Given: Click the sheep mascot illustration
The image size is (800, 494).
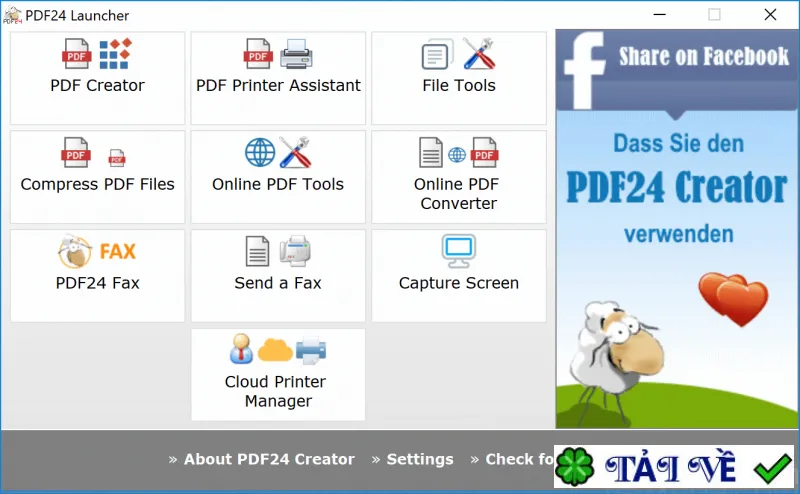Looking at the screenshot, I should coord(615,363).
